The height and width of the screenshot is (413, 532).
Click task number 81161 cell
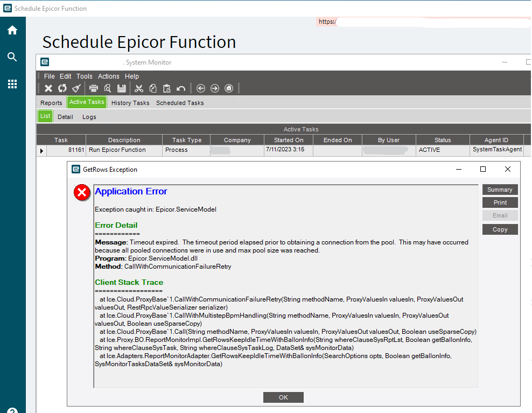tap(66, 150)
